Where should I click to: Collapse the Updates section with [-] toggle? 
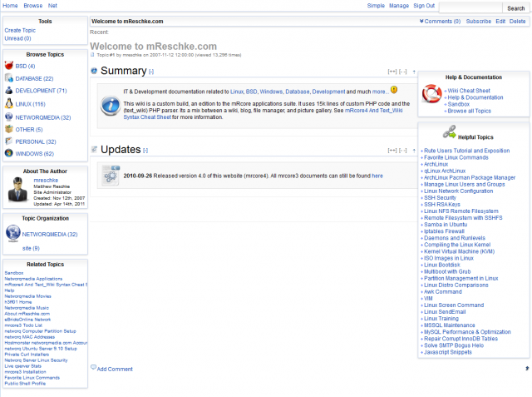pos(145,151)
